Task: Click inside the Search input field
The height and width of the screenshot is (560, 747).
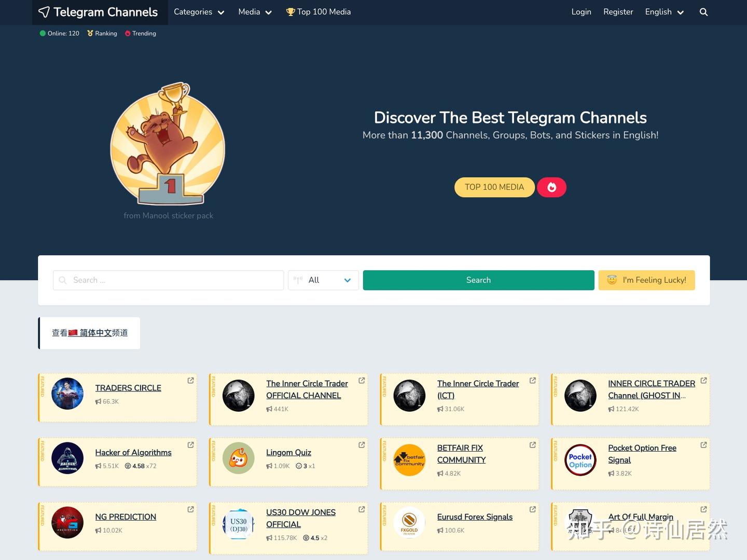Action: click(168, 280)
